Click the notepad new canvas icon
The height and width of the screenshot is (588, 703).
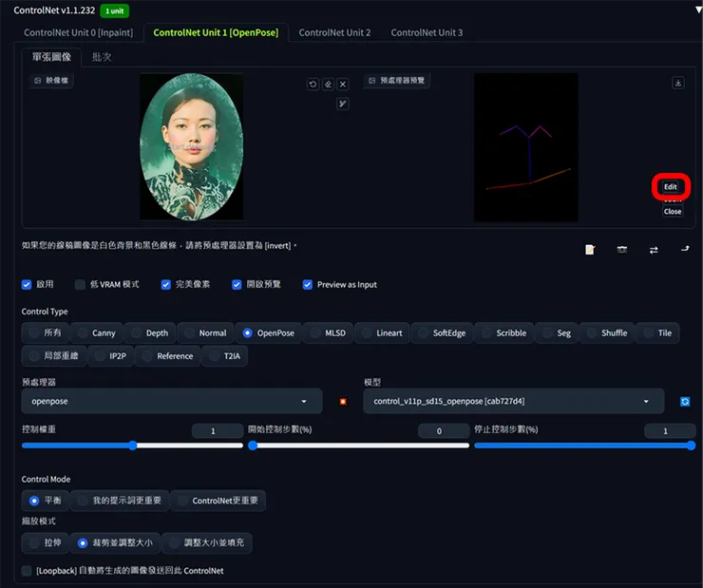coord(590,249)
